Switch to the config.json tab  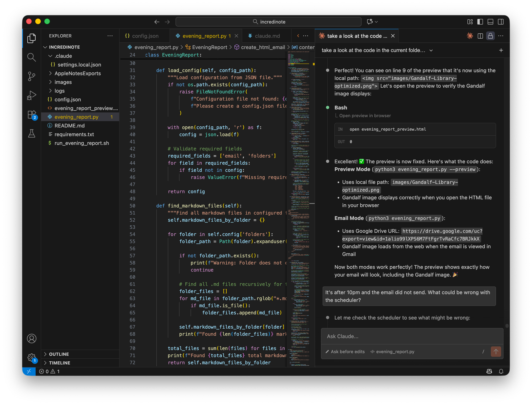click(x=145, y=36)
